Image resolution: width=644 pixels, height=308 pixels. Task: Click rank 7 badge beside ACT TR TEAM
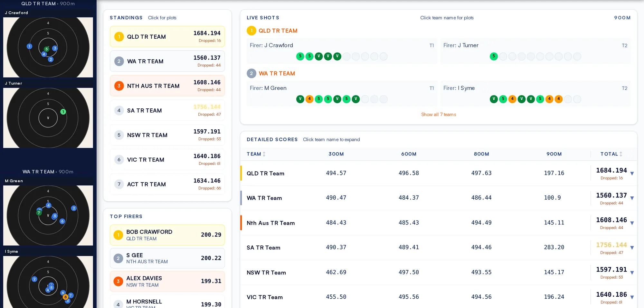coord(119,184)
